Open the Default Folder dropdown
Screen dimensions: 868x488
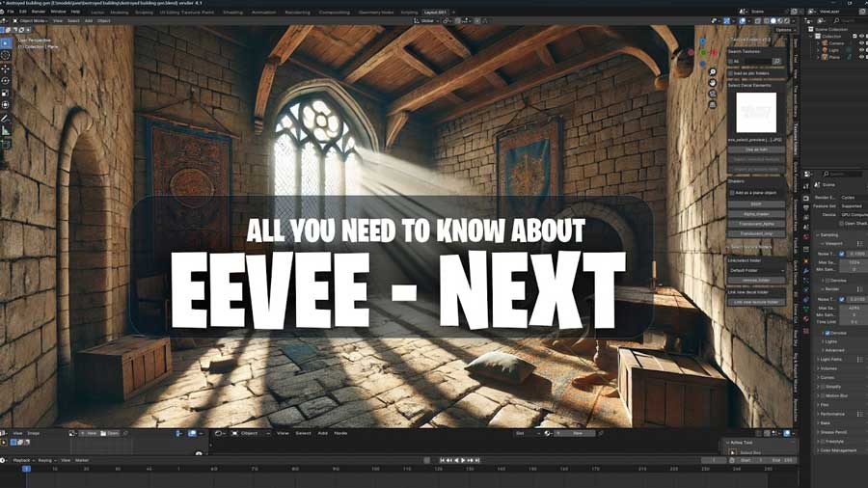coord(757,270)
